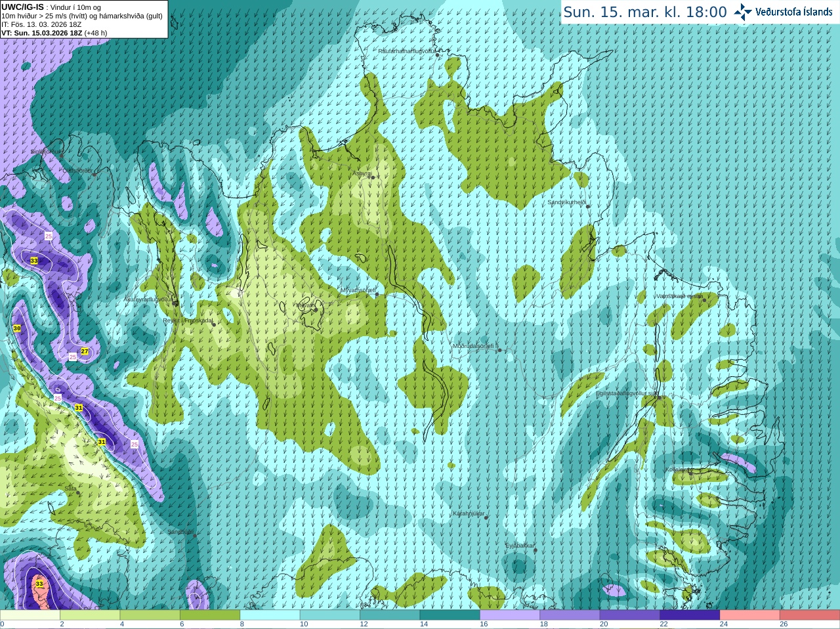
Task: Click the white 25 contour label beside 27
Action: 72,357
